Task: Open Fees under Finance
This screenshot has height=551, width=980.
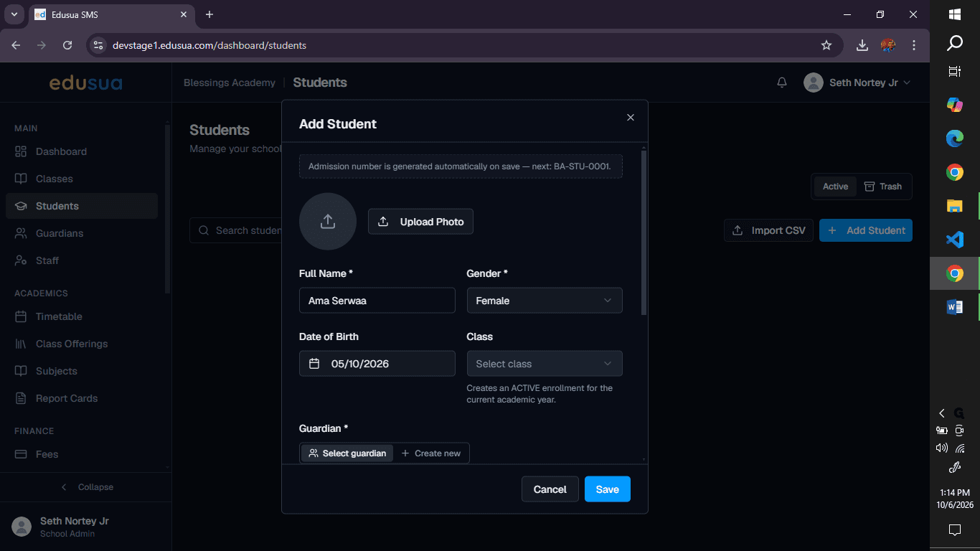Action: 82,454
